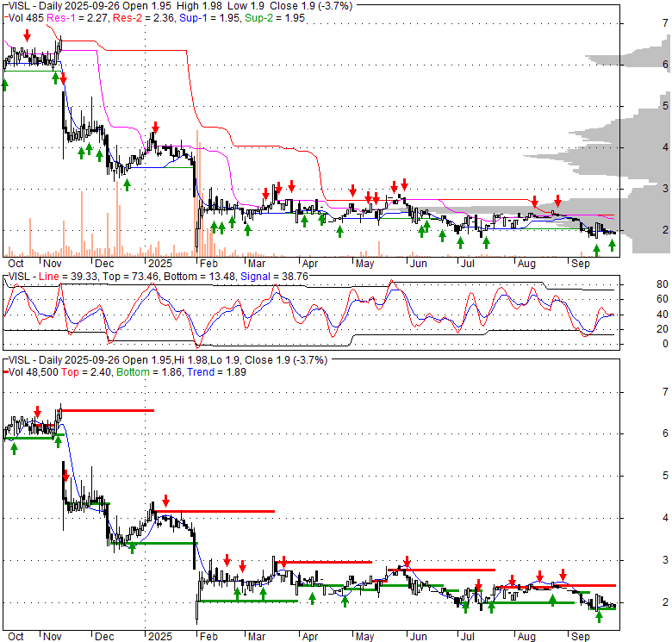Click the 'Aug' label on top chart's time axis
The width and height of the screenshot is (672, 642).
[526, 264]
